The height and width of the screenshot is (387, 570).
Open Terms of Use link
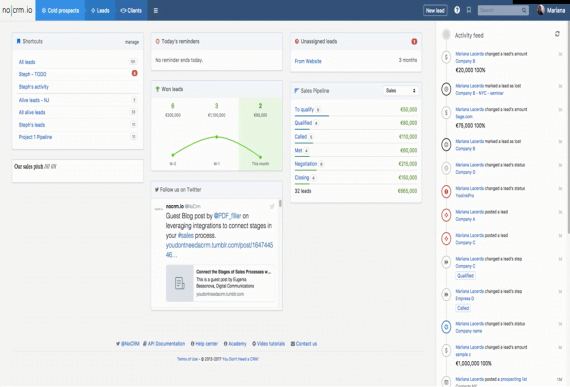click(187, 359)
